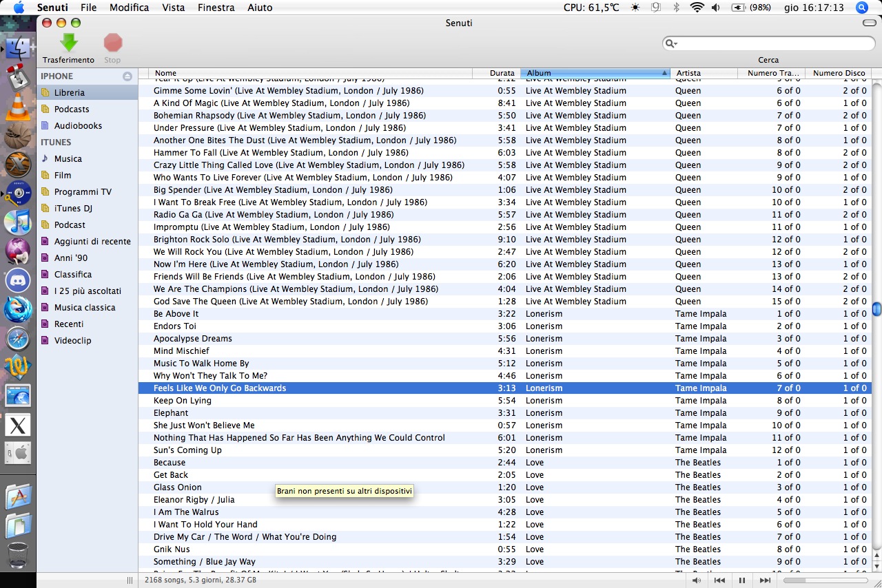This screenshot has height=588, width=882.
Task: Select song Eleanor Rigby / Julia
Action: [505, 500]
